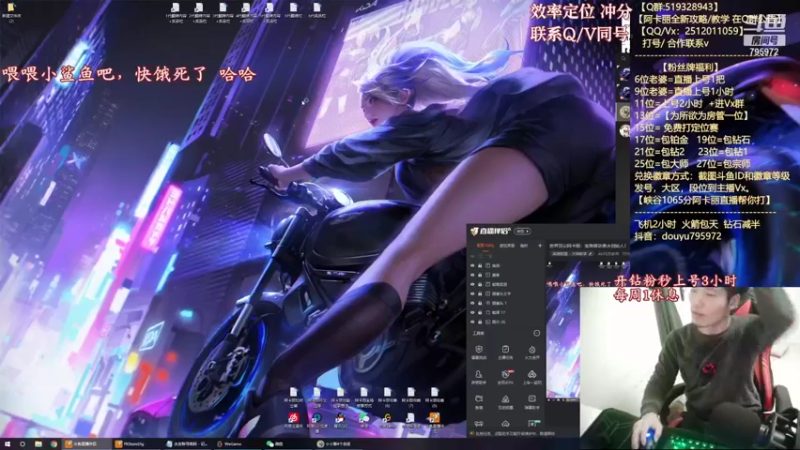Select the orange streaming app desktop shortcut
The width and height of the screenshot is (800, 450).
coord(434,420)
